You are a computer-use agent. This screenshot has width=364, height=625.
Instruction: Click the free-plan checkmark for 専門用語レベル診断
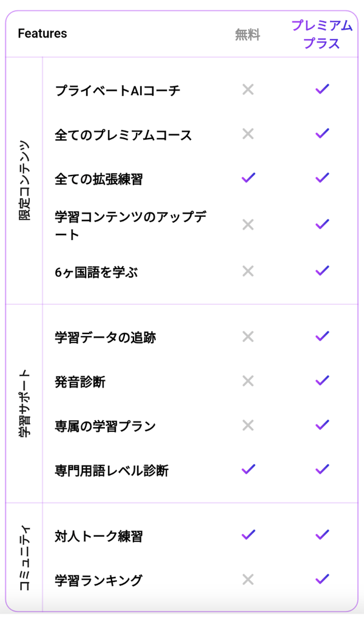(248, 469)
